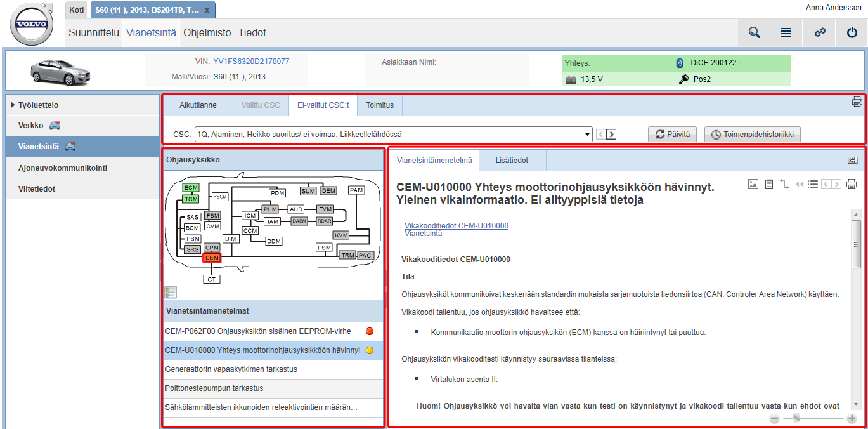This screenshot has width=868, height=429.
Task: Open Verkko in the sidebar
Action: tap(82, 126)
